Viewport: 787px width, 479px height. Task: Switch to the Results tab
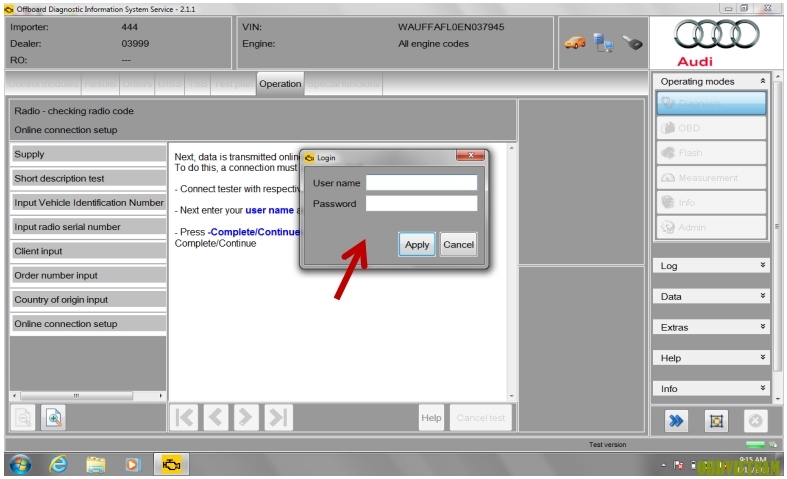[x=100, y=84]
